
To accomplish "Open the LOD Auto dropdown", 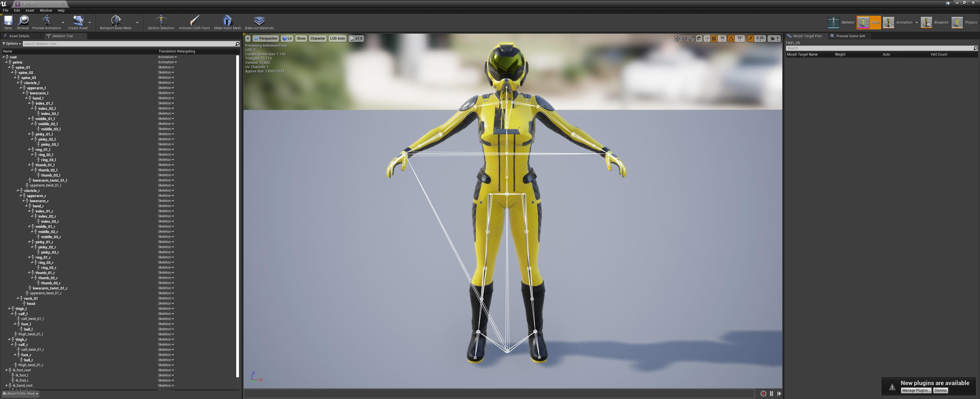I will click(x=337, y=39).
